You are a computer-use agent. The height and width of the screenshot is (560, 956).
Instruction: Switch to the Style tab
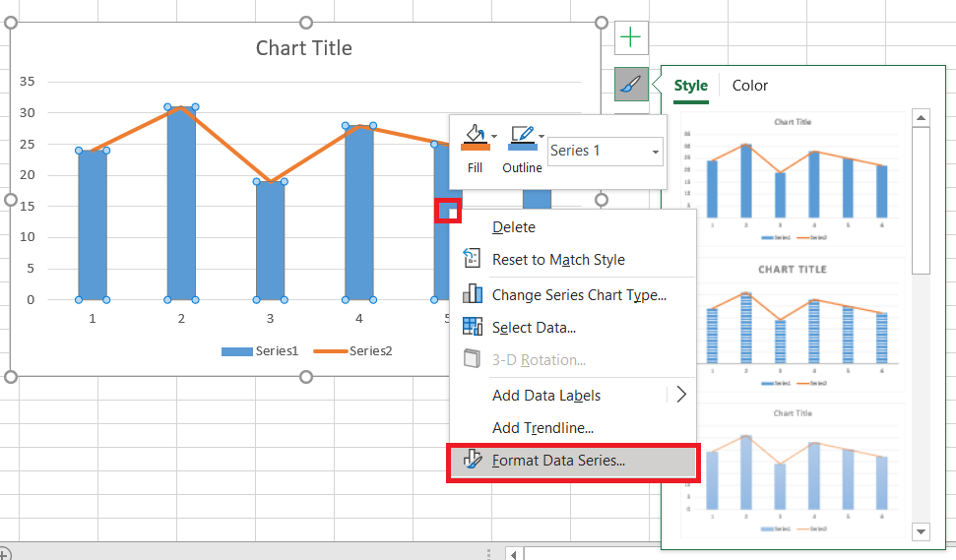pos(691,86)
